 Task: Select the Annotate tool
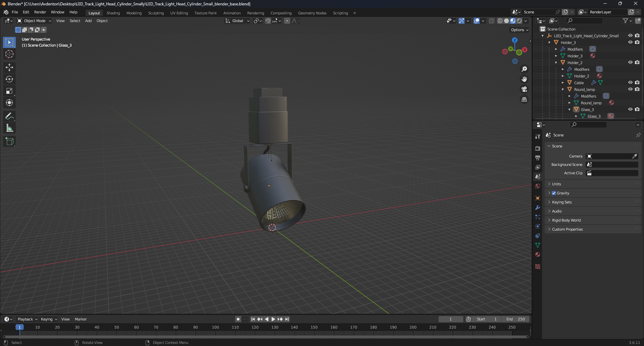(x=9, y=116)
